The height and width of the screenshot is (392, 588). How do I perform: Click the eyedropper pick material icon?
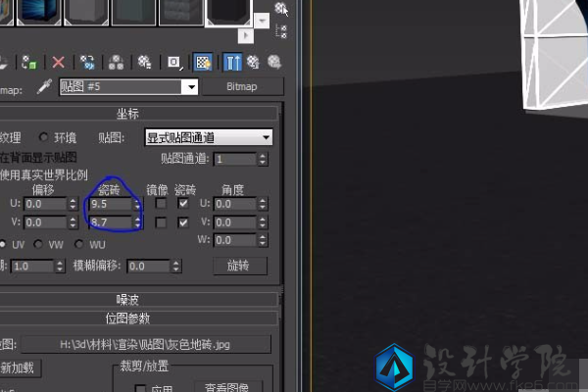[44, 87]
